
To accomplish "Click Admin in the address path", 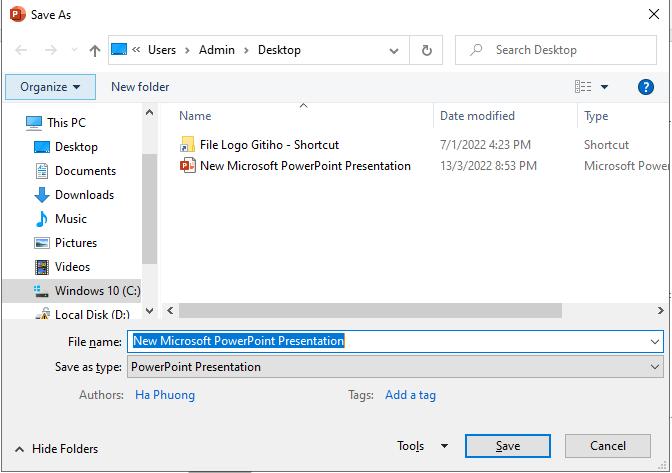I will coord(216,50).
